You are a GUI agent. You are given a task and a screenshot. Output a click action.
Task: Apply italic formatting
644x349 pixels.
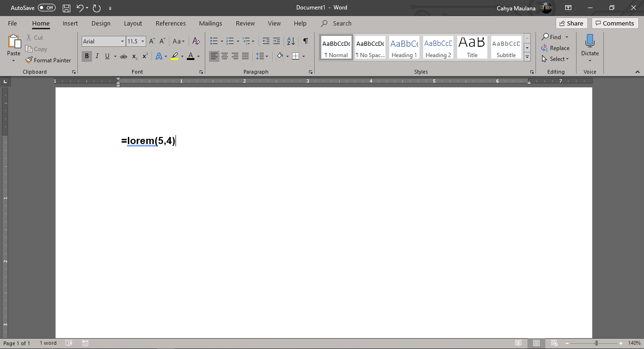click(97, 56)
